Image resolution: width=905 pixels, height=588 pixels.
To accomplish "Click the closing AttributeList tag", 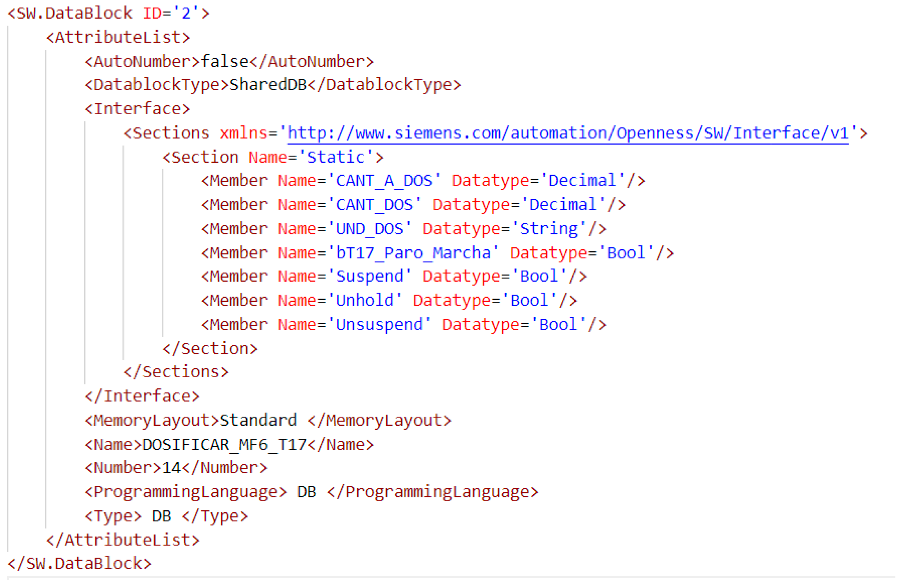I will pos(122,541).
